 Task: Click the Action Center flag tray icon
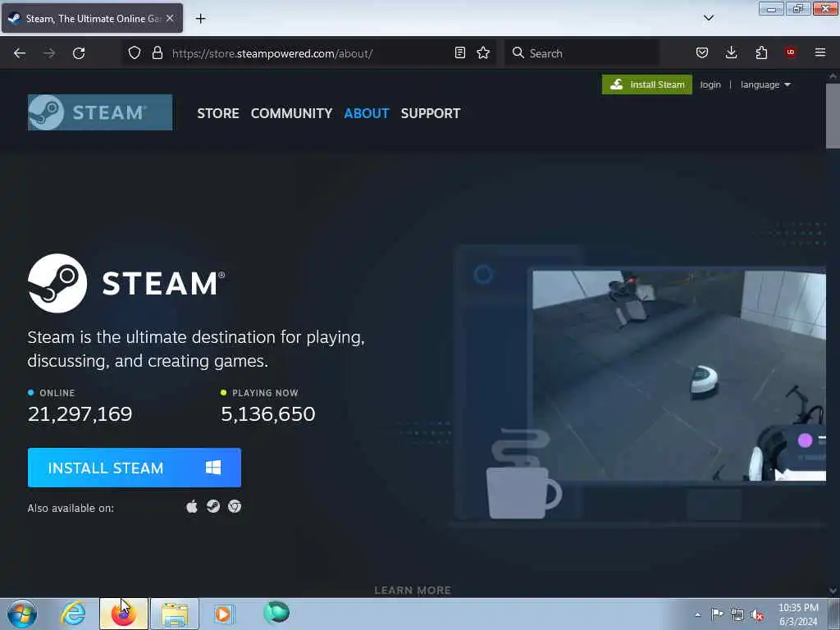(717, 614)
